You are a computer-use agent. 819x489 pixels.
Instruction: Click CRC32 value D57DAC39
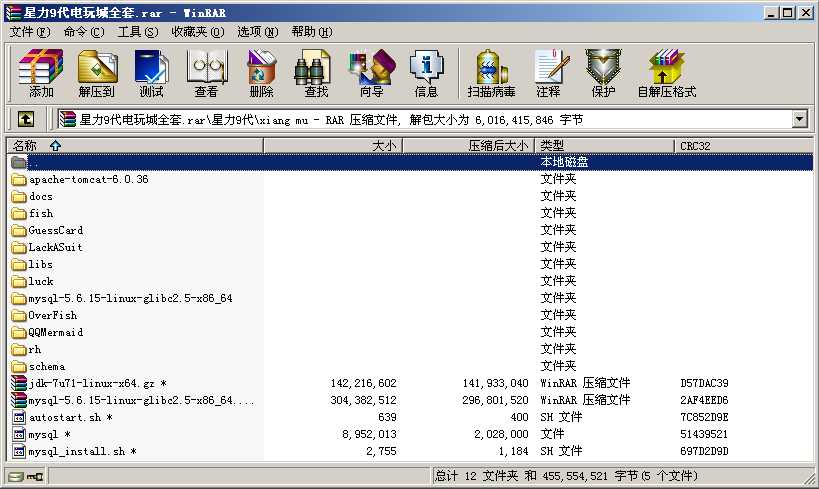[704, 383]
